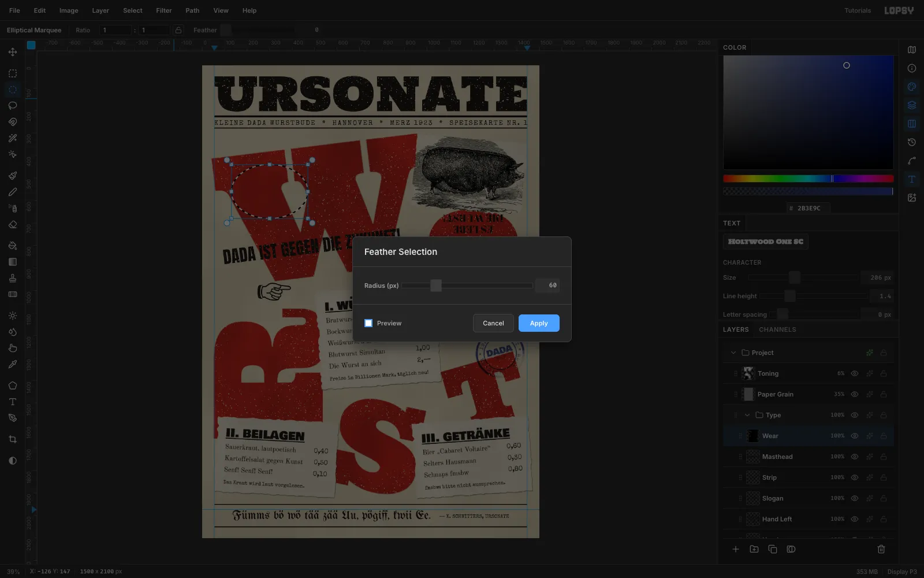The image size is (924, 578).
Task: Edit the Radius value field
Action: tap(547, 286)
